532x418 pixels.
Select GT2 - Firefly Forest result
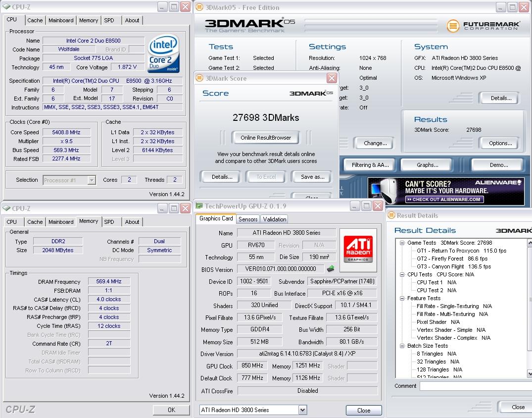(x=452, y=259)
